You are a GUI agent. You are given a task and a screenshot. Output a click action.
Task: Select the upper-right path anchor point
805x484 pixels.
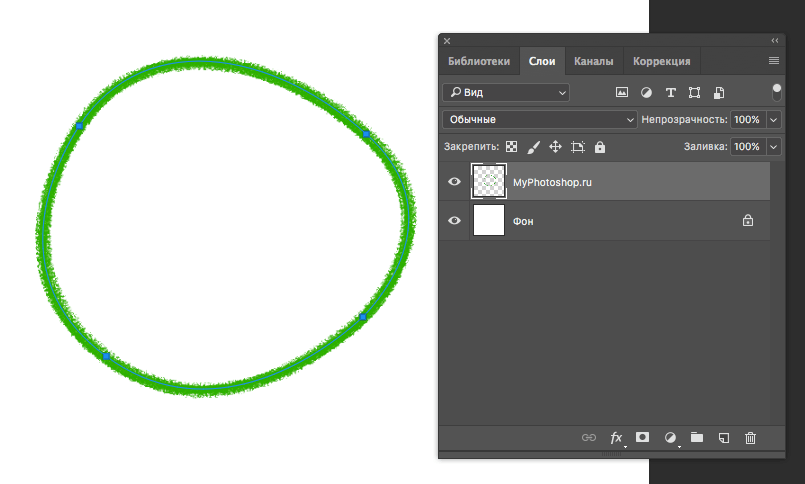[366, 134]
